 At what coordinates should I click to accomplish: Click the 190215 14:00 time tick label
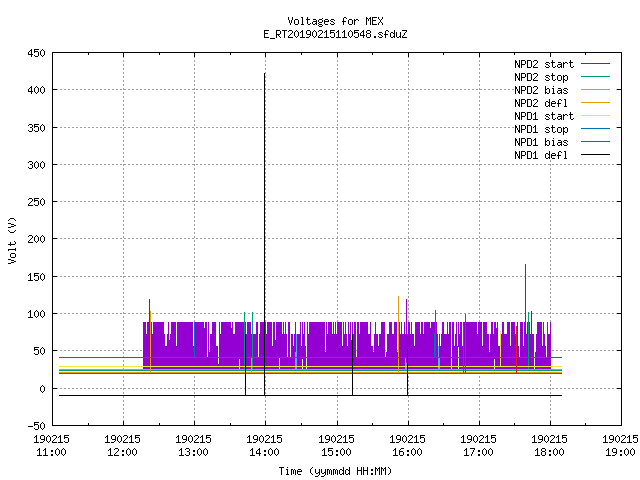click(x=264, y=445)
